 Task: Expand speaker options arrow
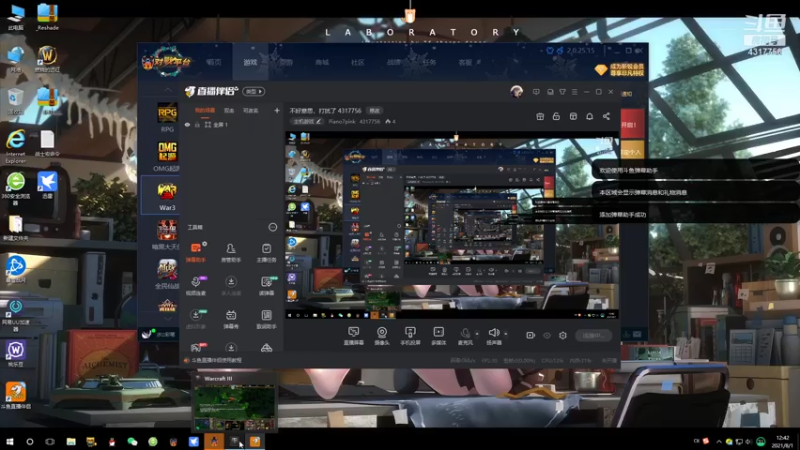point(506,334)
